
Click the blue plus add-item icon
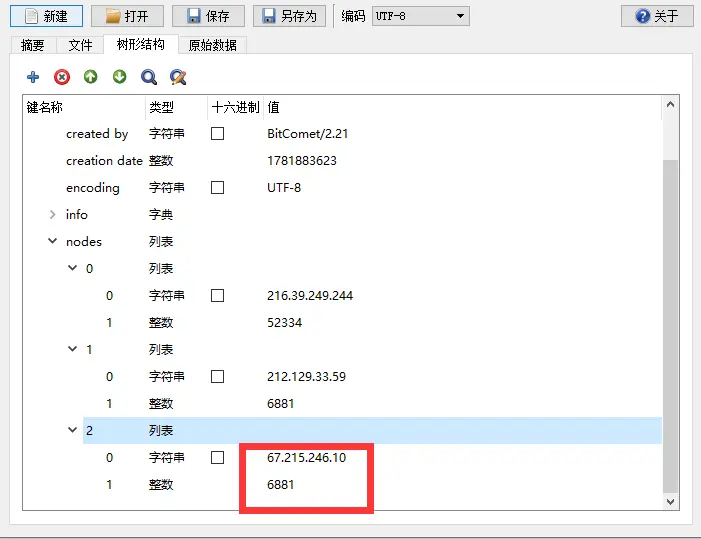(x=33, y=77)
